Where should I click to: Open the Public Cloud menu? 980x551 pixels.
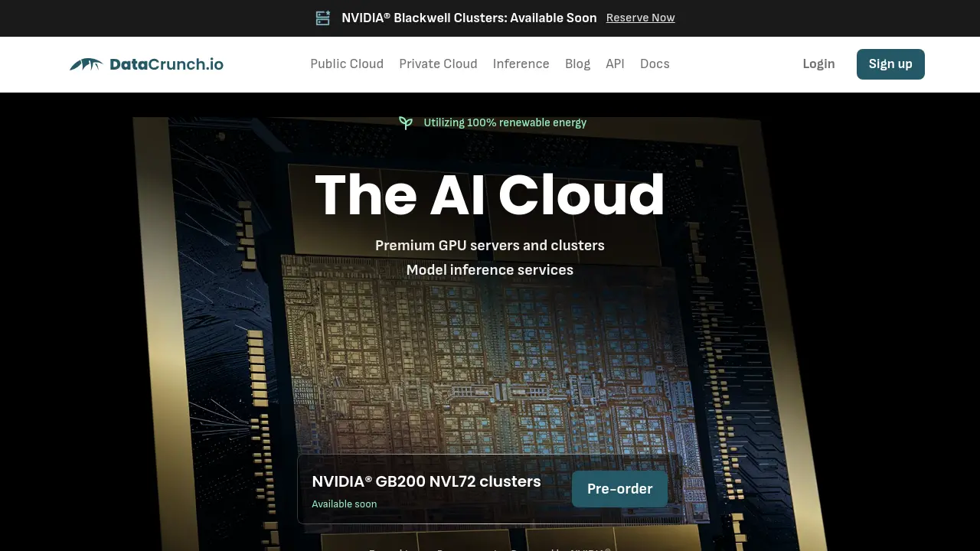pos(347,64)
